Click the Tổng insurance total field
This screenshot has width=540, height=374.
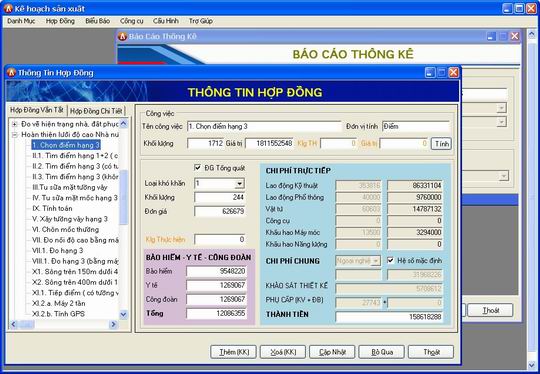(x=216, y=313)
